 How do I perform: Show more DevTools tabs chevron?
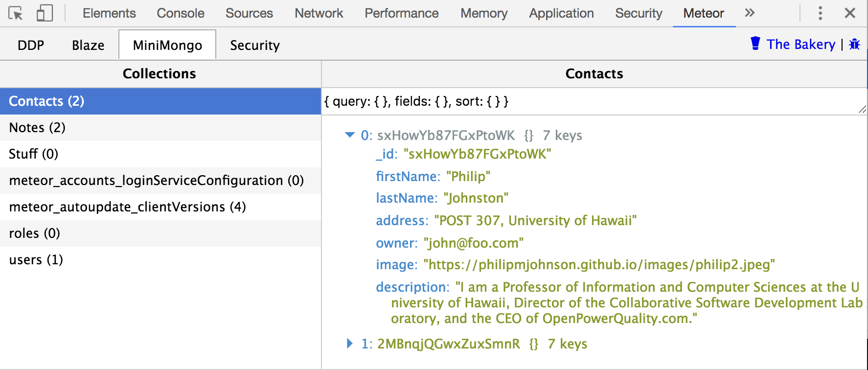749,13
